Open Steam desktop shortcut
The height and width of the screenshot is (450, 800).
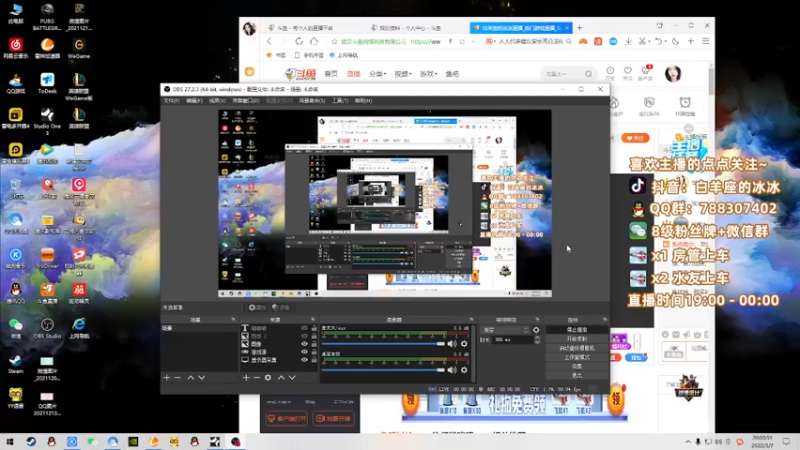coord(16,364)
